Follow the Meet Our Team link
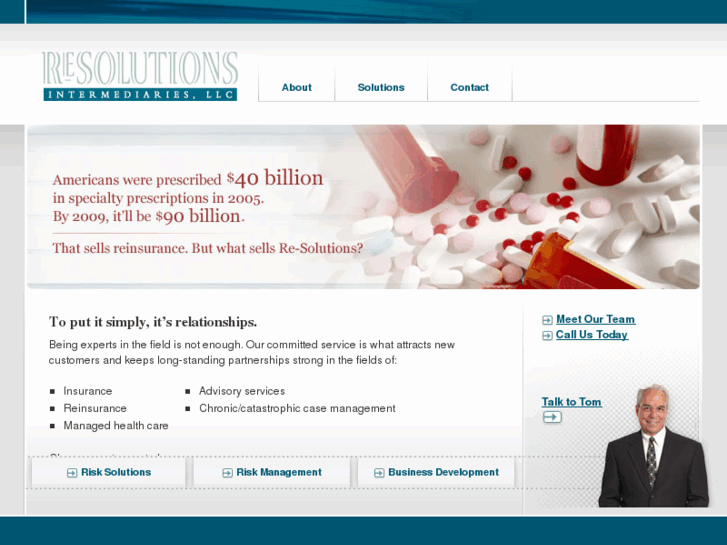 click(x=596, y=319)
